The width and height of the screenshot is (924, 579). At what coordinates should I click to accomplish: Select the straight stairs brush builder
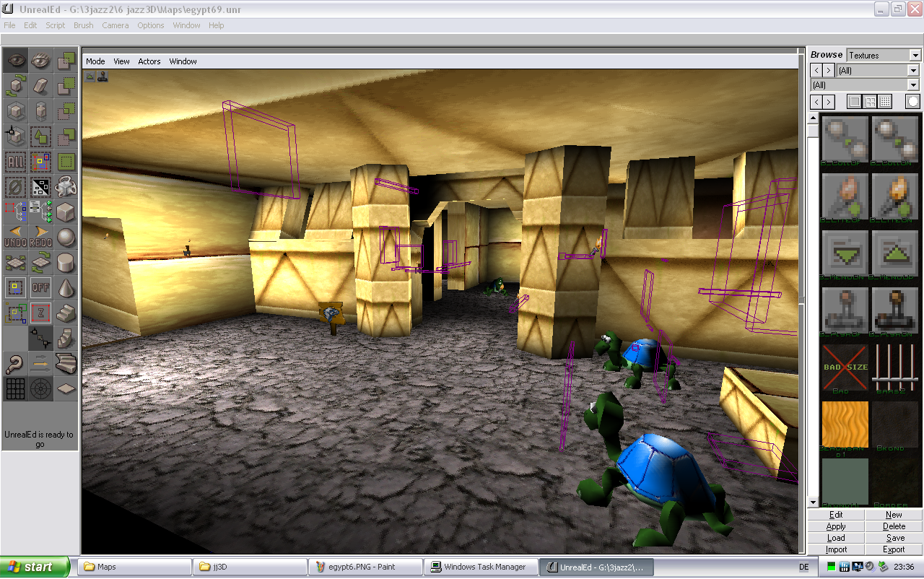66,313
